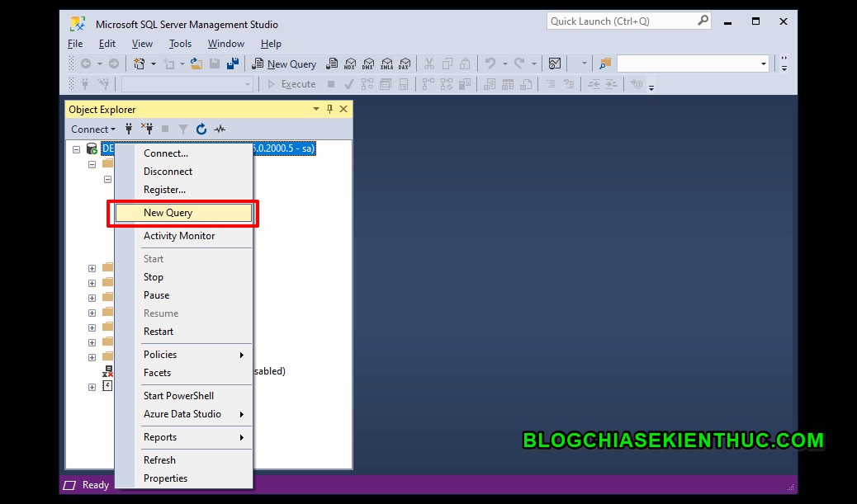857x504 pixels.
Task: Open the find combo box dropdown in toolbar
Action: (x=764, y=64)
